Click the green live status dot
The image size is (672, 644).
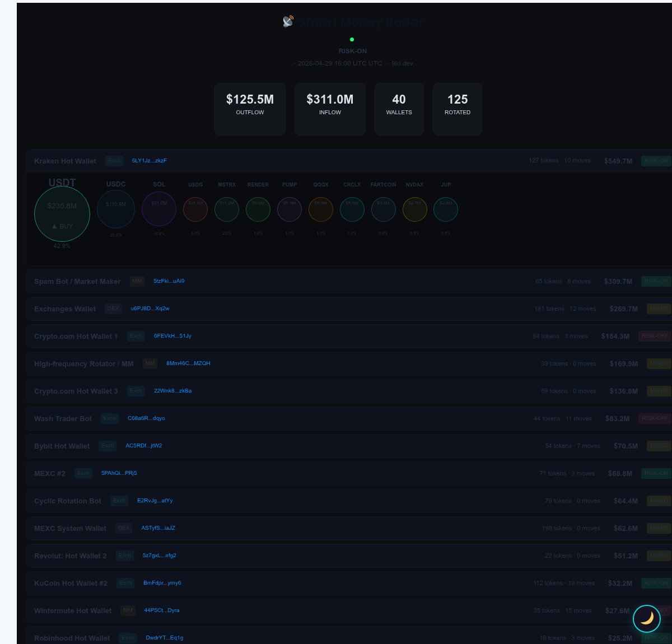(352, 40)
